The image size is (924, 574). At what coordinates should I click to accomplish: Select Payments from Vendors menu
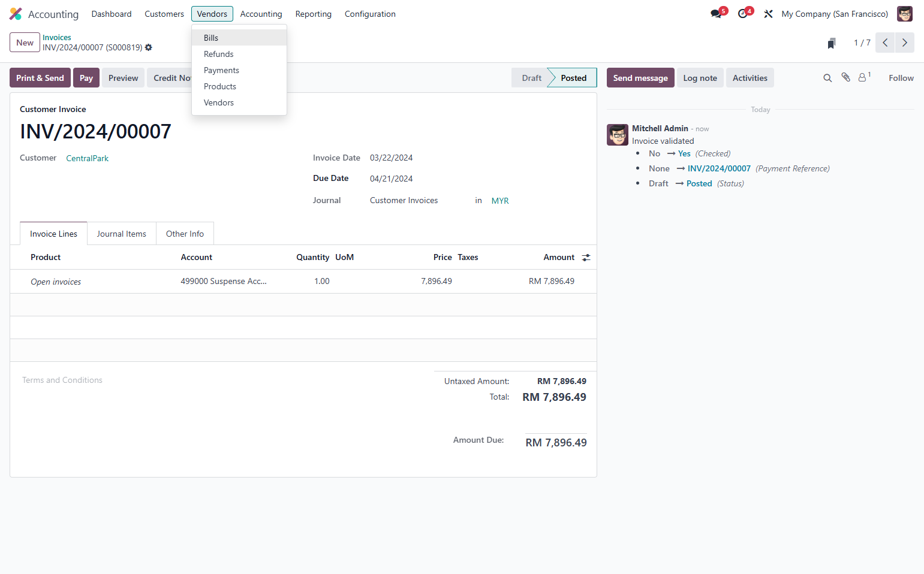pyautogui.click(x=239, y=70)
